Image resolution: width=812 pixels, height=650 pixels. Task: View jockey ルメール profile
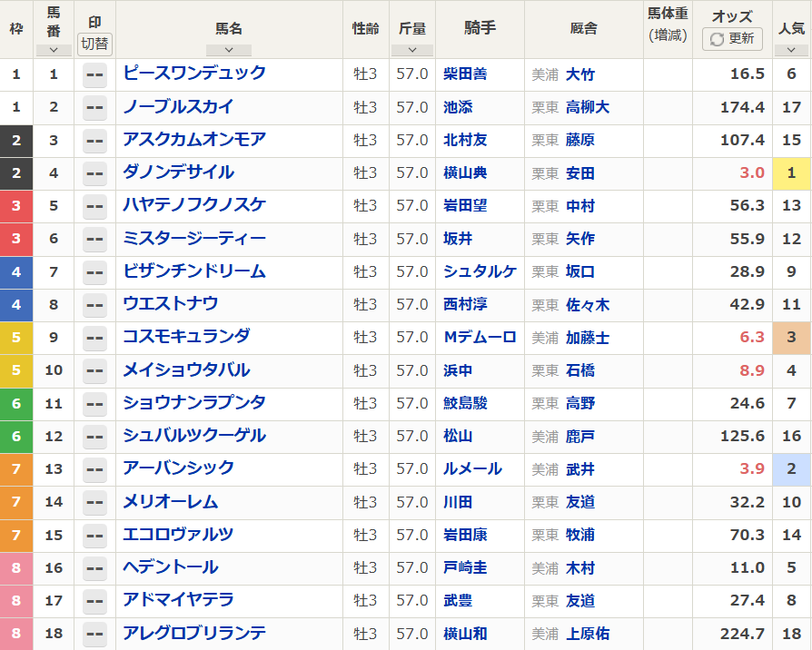(472, 468)
